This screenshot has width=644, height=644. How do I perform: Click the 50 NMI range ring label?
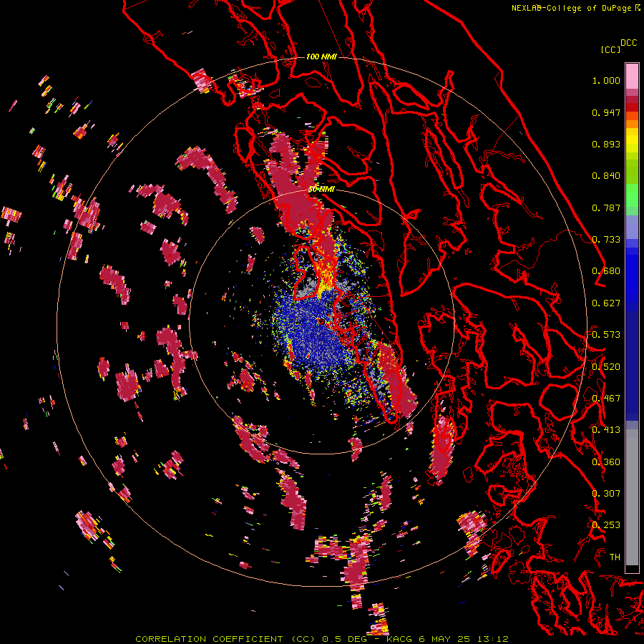321,190
